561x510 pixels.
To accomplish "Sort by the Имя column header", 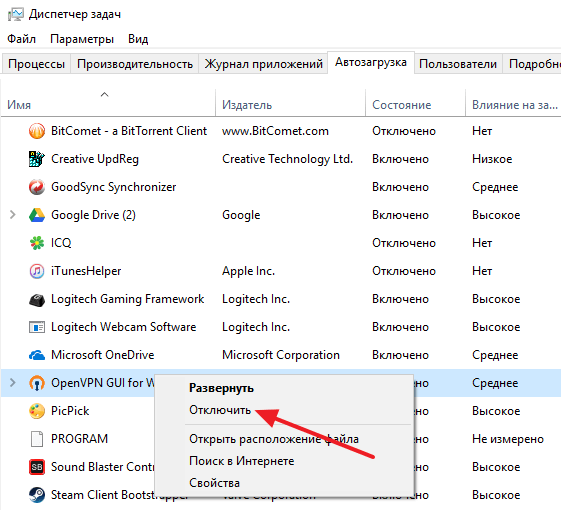I will [108, 103].
